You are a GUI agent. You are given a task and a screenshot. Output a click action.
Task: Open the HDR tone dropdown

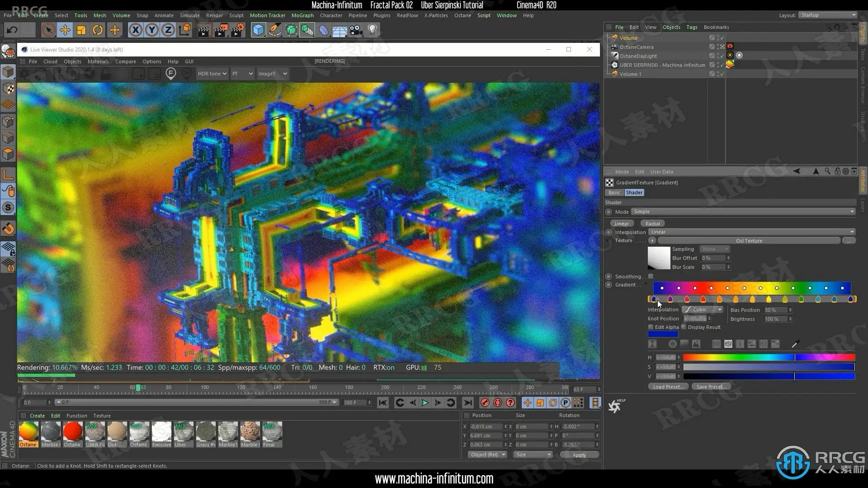(x=212, y=74)
